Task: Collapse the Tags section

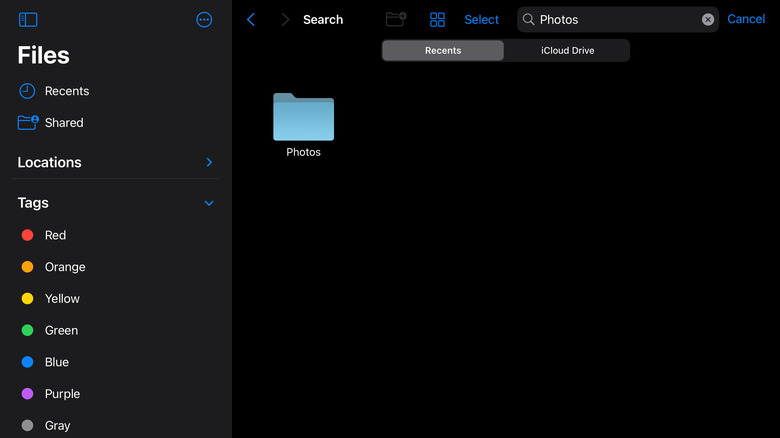Action: point(209,203)
